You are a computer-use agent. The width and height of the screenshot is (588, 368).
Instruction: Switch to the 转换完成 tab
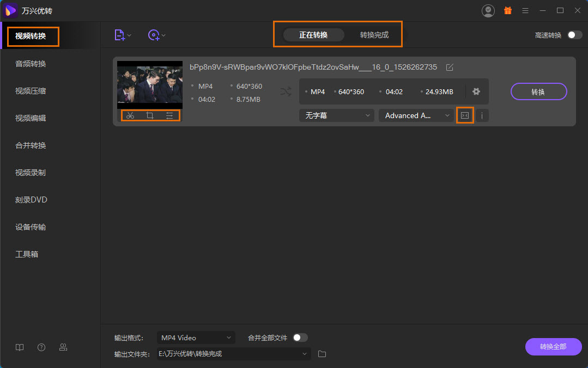pyautogui.click(x=374, y=35)
